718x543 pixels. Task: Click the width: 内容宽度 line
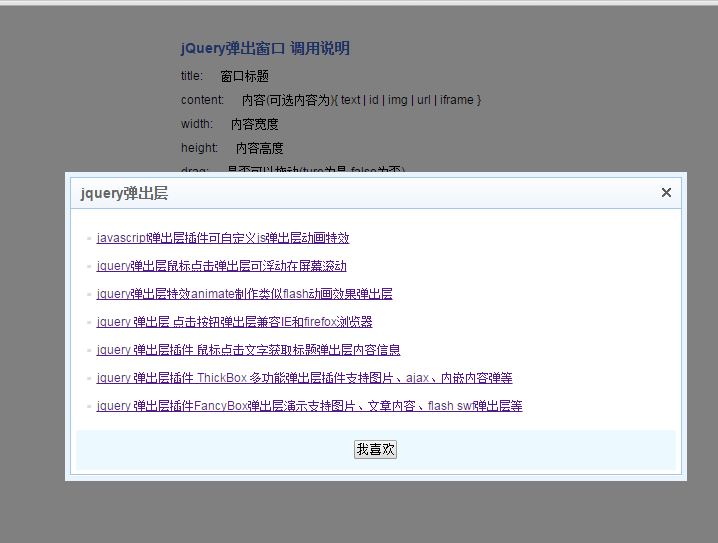pyautogui.click(x=229, y=124)
